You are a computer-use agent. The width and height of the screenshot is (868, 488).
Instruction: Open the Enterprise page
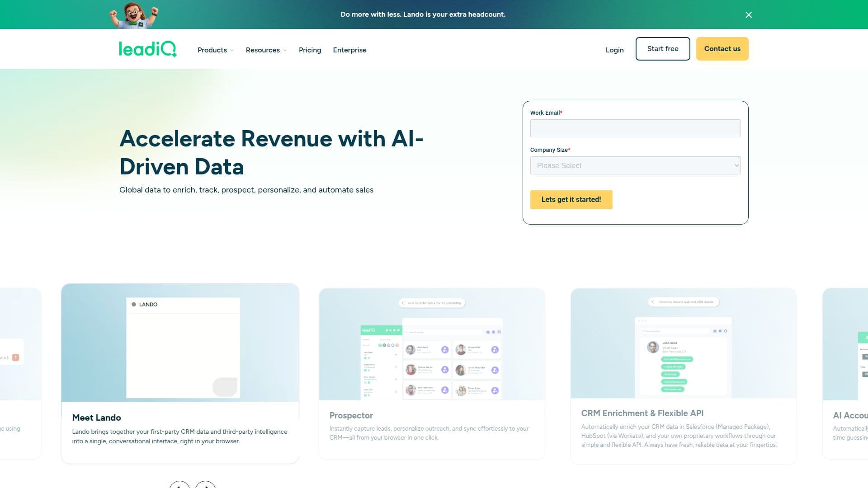pyautogui.click(x=349, y=50)
